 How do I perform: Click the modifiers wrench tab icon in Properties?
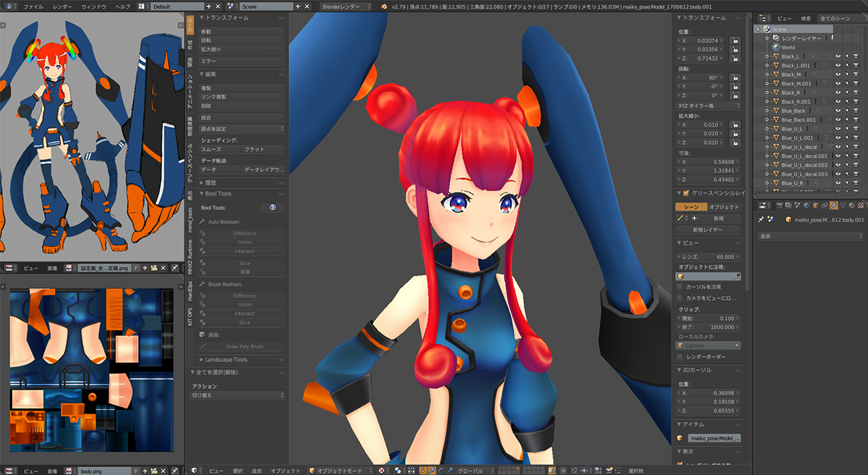pyautogui.click(x=834, y=206)
